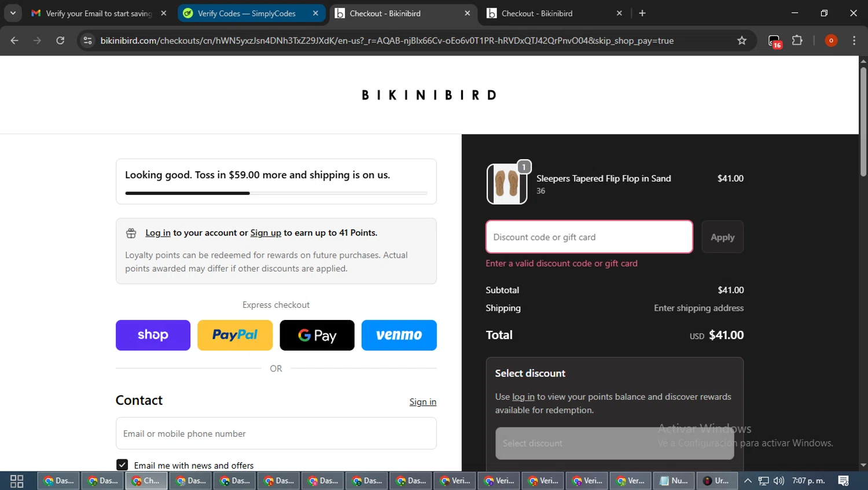Pay with Shop Pay express button

(x=153, y=335)
